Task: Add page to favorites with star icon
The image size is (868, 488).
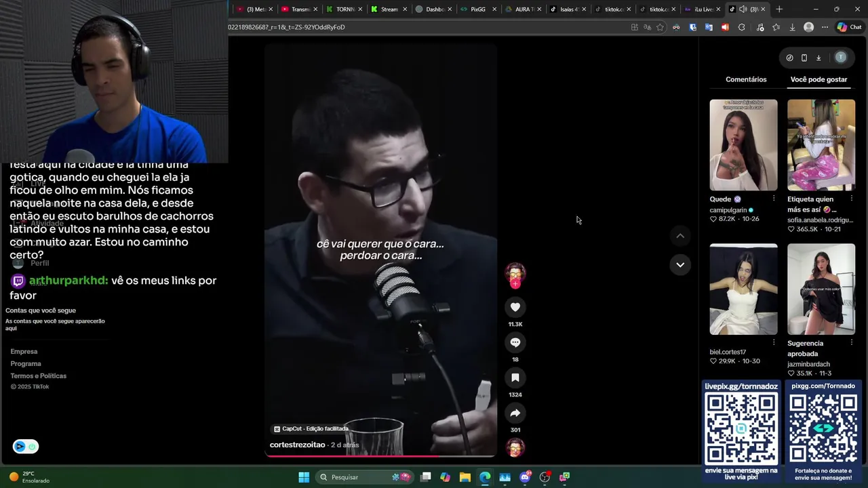Action: click(660, 27)
